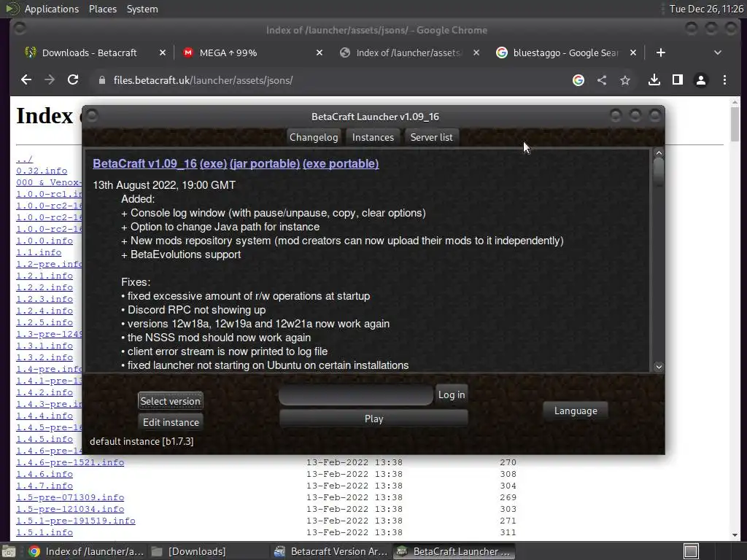Click the Play button in launcher
This screenshot has width=747, height=560.
pyautogui.click(x=374, y=419)
